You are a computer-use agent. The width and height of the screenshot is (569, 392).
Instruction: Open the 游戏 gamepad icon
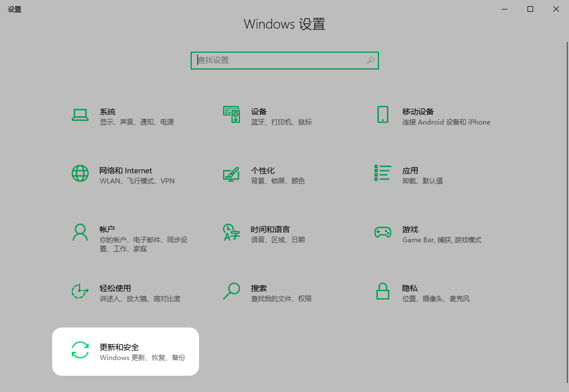pyautogui.click(x=383, y=232)
